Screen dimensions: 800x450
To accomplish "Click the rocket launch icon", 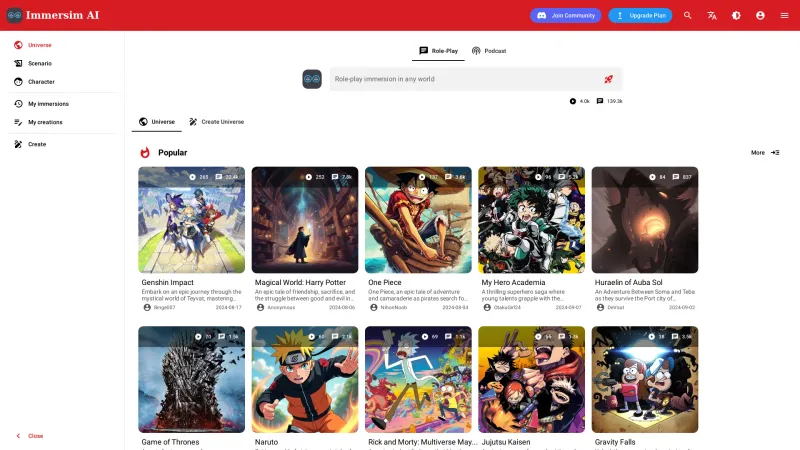I will click(x=609, y=79).
